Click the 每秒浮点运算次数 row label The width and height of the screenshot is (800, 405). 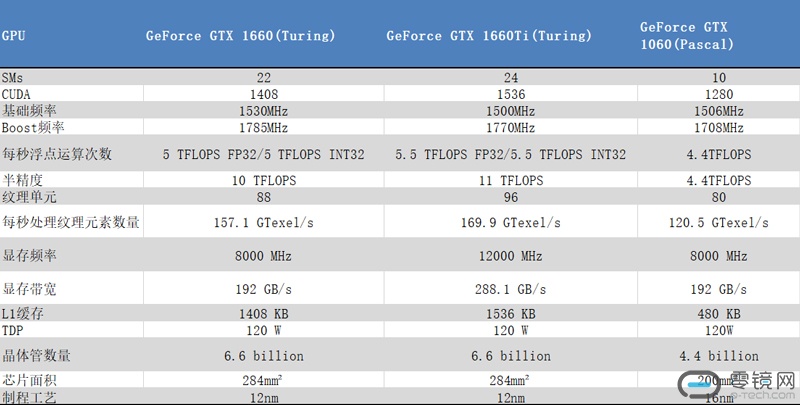(x=57, y=154)
